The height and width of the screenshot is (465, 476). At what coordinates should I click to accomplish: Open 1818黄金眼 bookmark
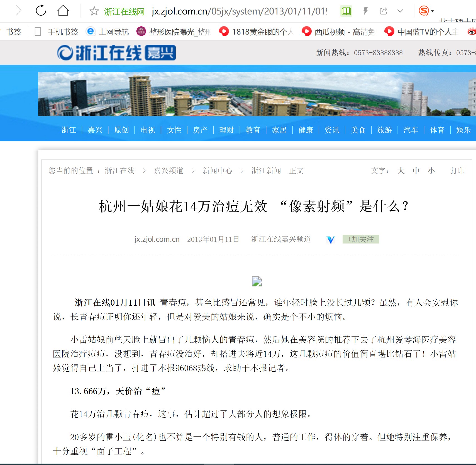point(256,32)
